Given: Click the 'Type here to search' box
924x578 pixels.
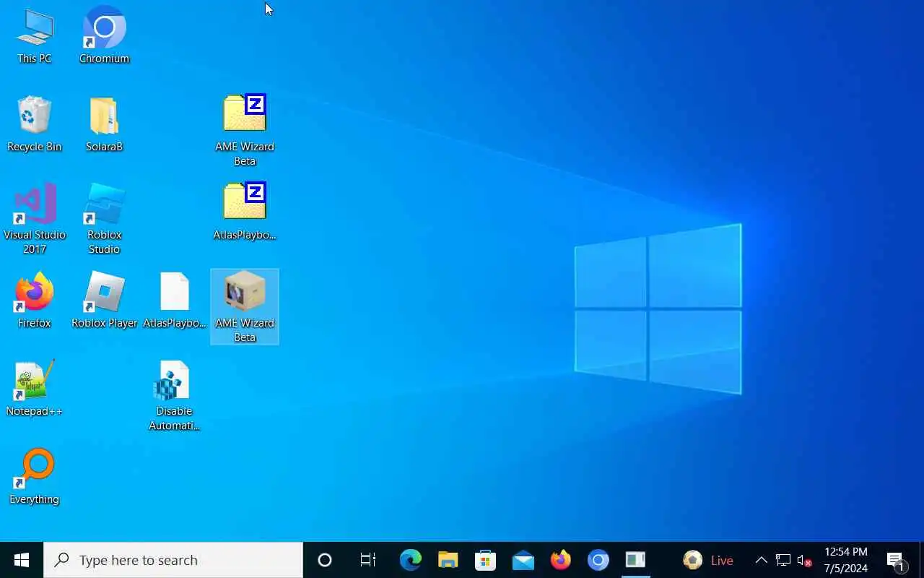Looking at the screenshot, I should (173, 560).
